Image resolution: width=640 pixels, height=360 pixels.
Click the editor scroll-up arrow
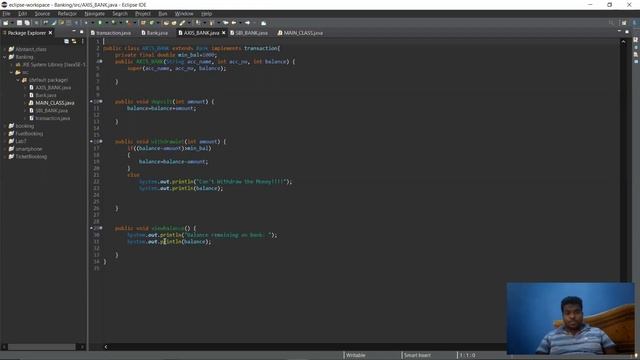623,42
